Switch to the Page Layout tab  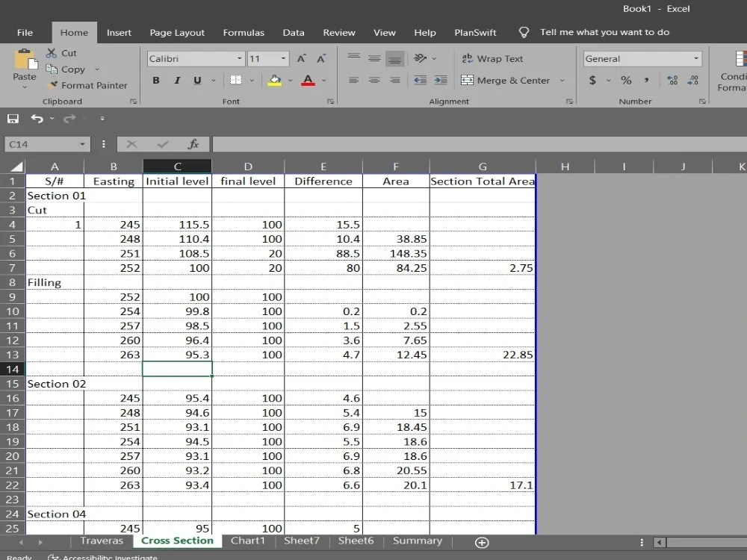pyautogui.click(x=177, y=32)
